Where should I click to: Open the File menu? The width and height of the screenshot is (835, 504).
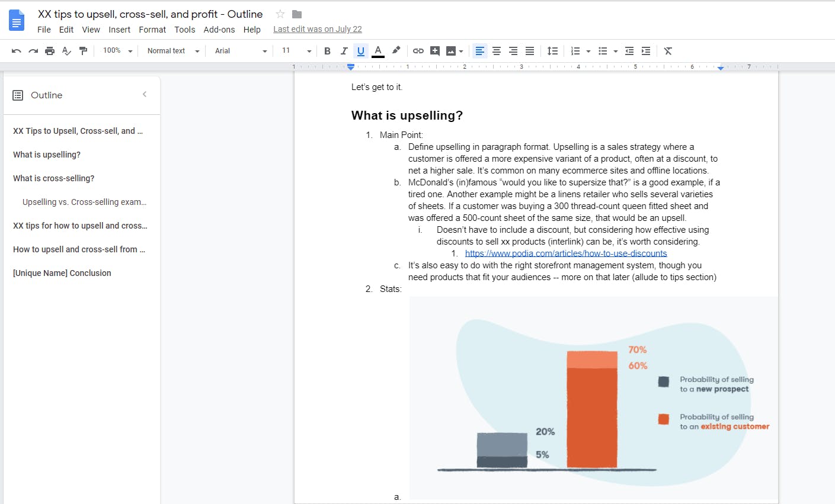[x=44, y=30]
